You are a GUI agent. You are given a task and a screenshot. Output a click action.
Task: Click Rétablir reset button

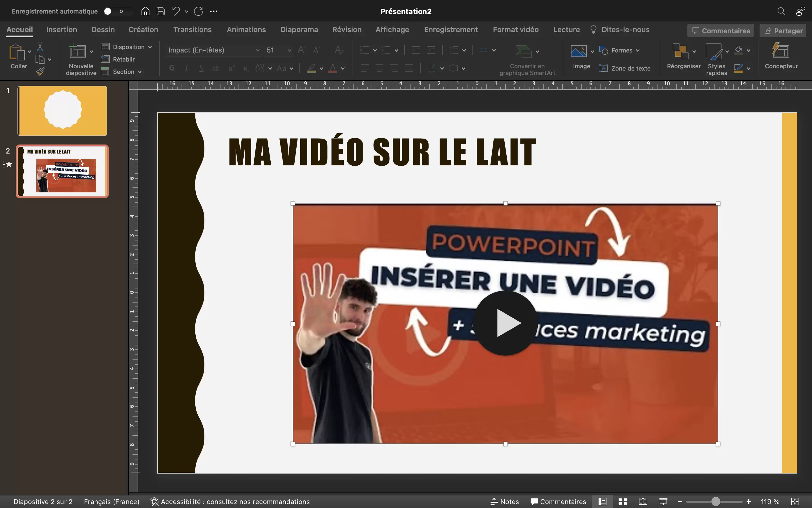[118, 59]
